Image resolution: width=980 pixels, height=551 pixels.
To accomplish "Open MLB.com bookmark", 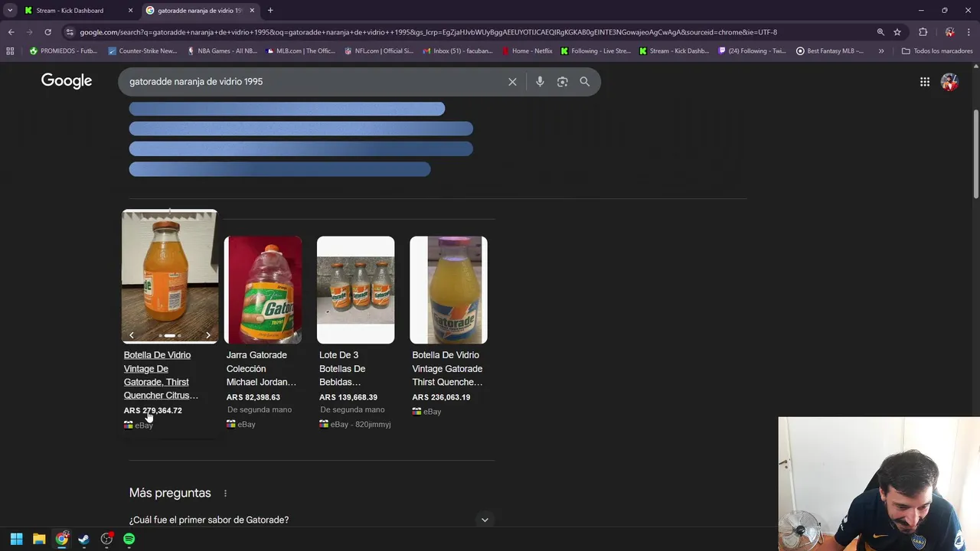I will pyautogui.click(x=300, y=51).
